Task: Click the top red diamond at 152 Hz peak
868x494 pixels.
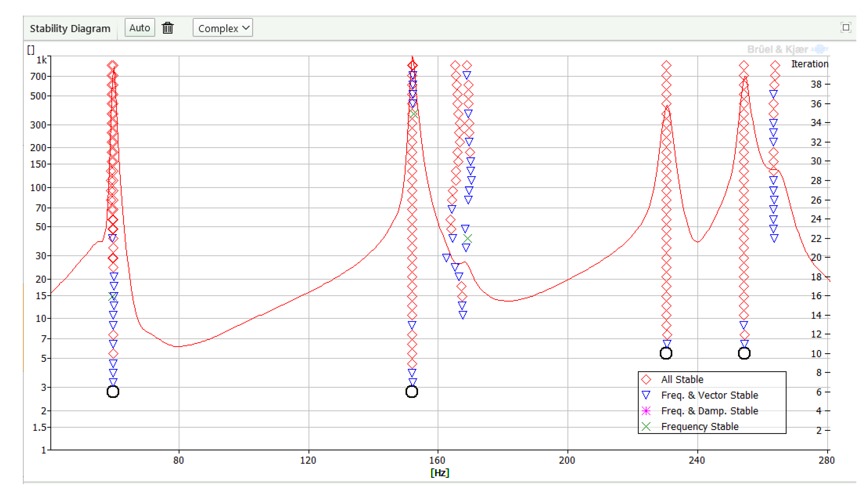Action: click(412, 65)
